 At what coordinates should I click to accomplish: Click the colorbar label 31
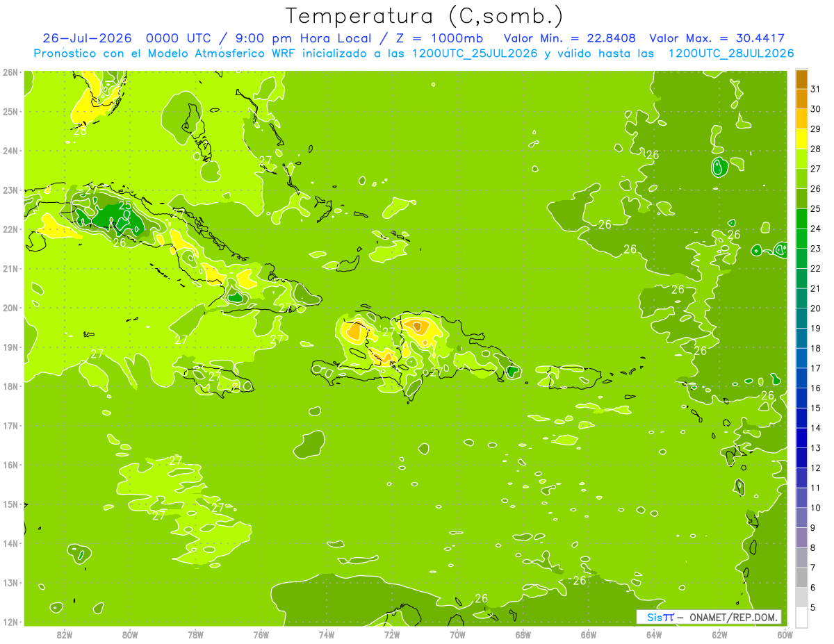[815, 90]
